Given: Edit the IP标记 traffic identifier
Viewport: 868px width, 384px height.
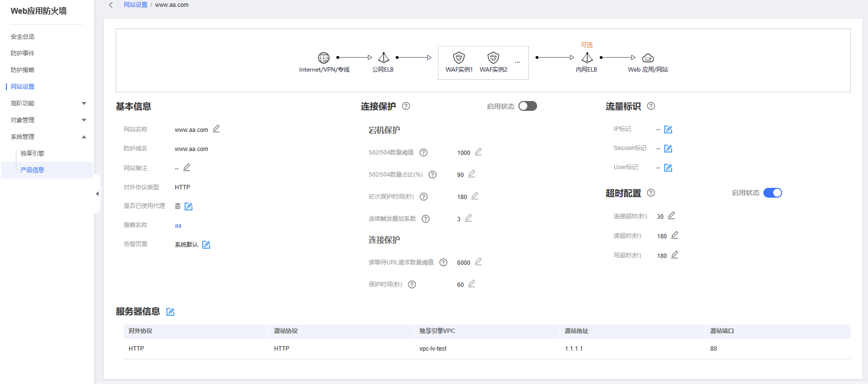Looking at the screenshot, I should (668, 129).
